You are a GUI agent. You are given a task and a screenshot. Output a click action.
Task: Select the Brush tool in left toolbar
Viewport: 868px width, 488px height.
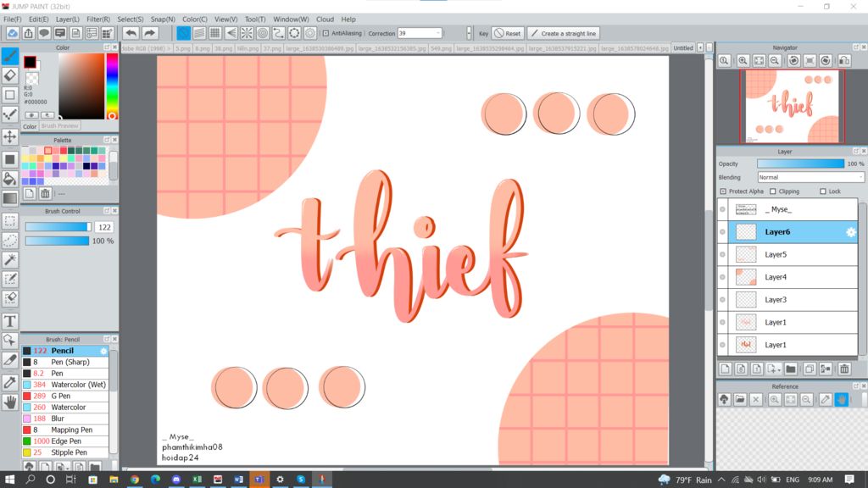tap(10, 56)
